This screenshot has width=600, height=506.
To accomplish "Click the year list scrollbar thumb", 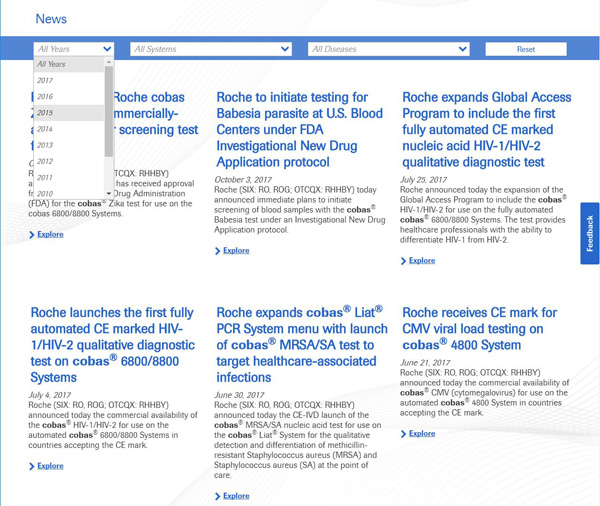I will 109,110.
